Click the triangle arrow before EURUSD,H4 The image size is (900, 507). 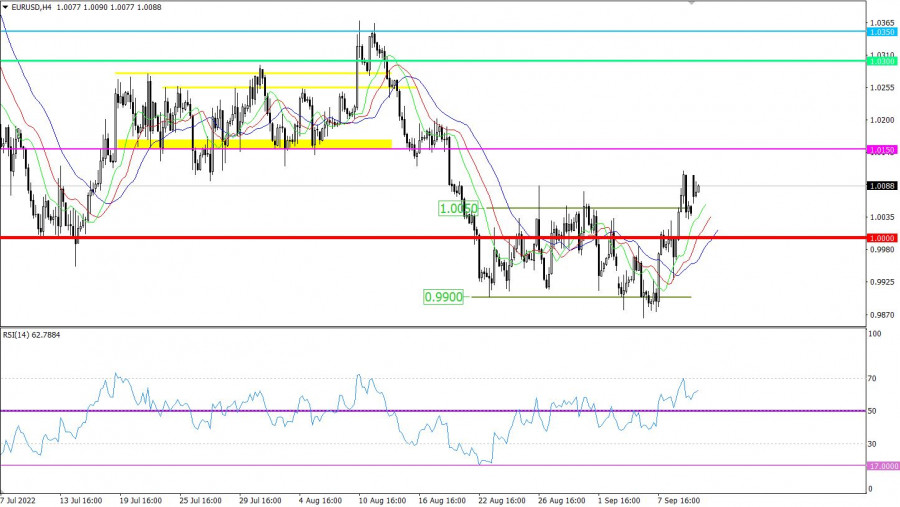click(x=5, y=6)
